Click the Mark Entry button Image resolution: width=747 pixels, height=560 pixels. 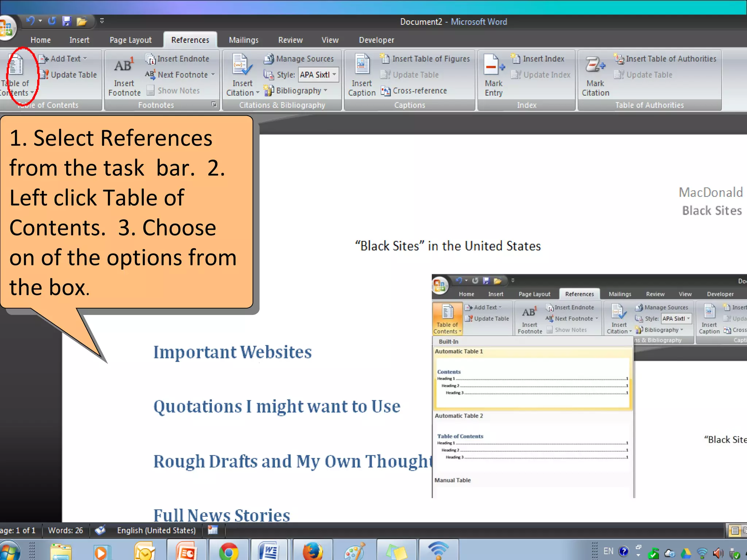coord(494,75)
